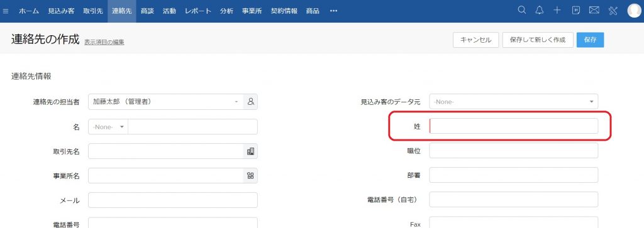This screenshot has width=644, height=228.
Task: Open the レポート tab
Action: coord(198,11)
